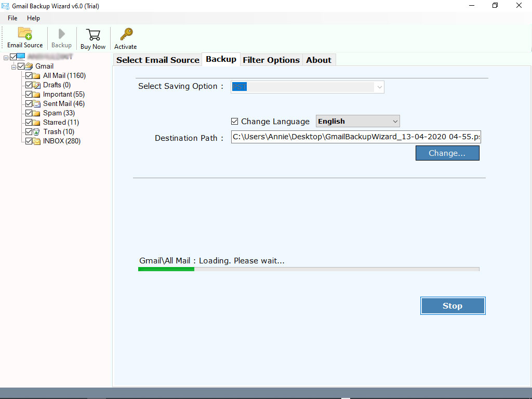Open the Email Source toolbar icon
The width and height of the screenshot is (532, 399).
pyautogui.click(x=25, y=34)
